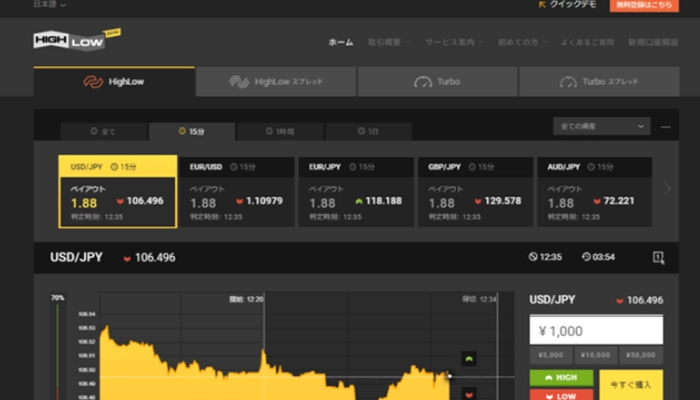Select the 全て time filter tab
Viewport: 700px width, 400px height.
[104, 131]
